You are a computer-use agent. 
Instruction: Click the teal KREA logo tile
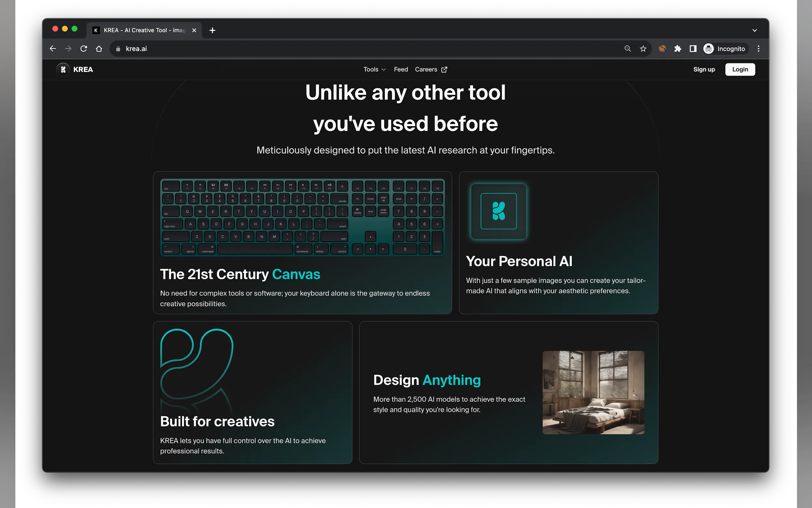(x=498, y=211)
